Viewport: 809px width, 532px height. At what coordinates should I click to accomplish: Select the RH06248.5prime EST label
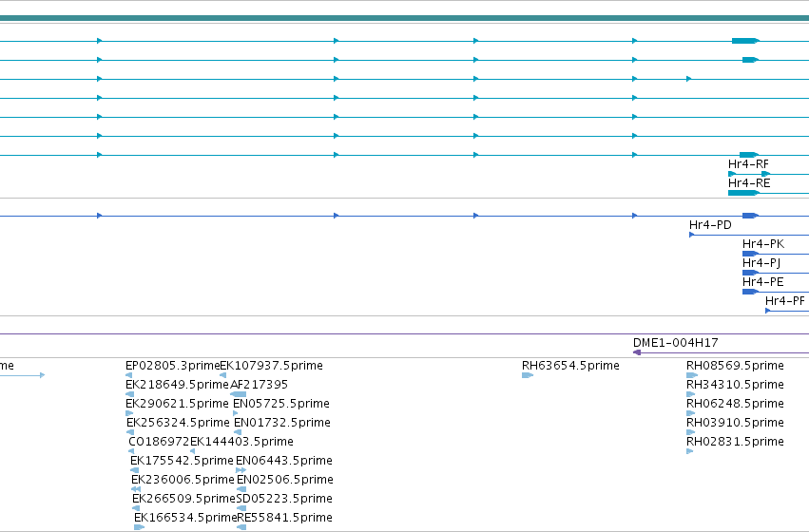[x=735, y=404]
